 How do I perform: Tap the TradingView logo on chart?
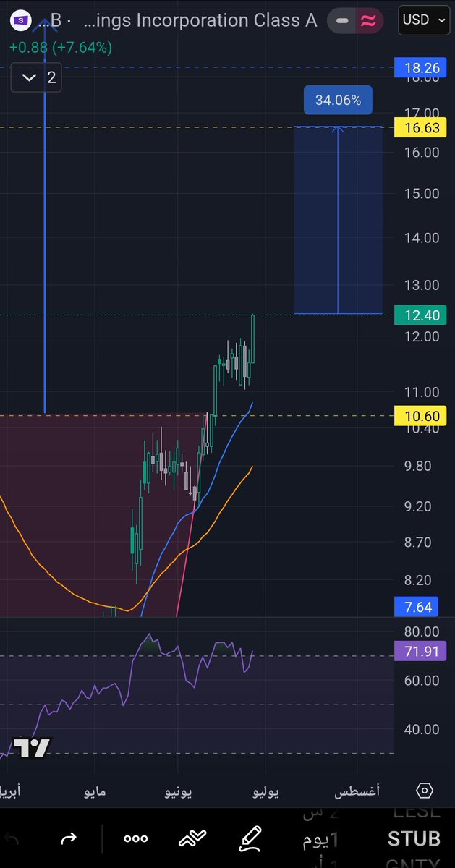(32, 748)
